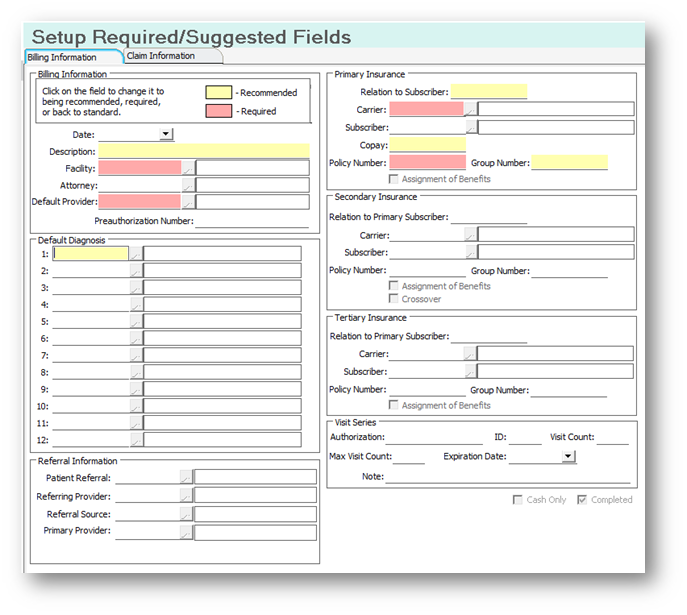The height and width of the screenshot is (615, 687).
Task: Expand the Expiration Date dropdown
Action: pyautogui.click(x=569, y=457)
